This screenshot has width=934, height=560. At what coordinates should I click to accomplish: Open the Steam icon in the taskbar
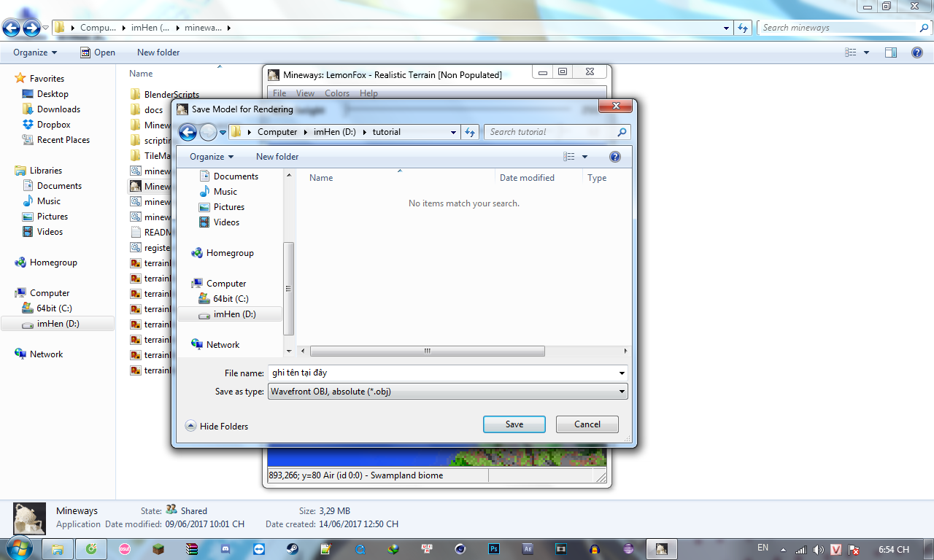pyautogui.click(x=292, y=549)
